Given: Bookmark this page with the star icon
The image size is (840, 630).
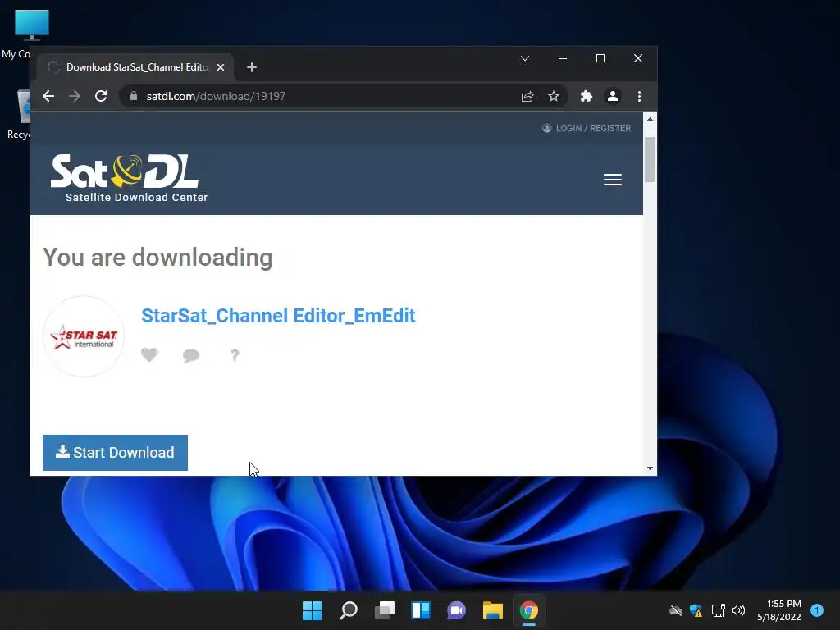Looking at the screenshot, I should [554, 96].
